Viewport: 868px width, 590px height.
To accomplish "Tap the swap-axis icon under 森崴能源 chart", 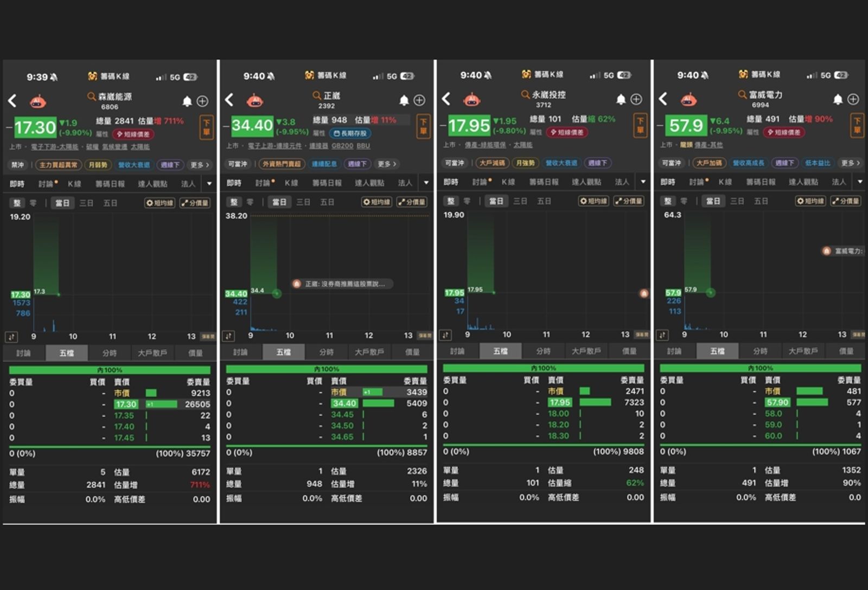I will coord(11,337).
